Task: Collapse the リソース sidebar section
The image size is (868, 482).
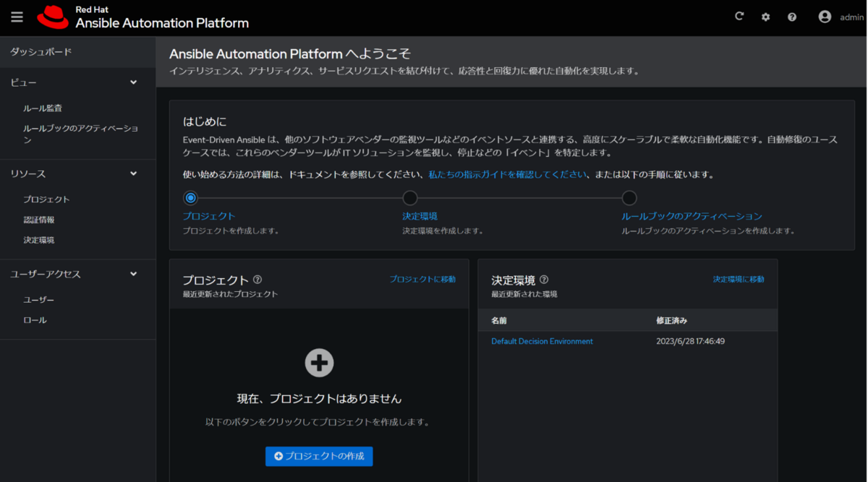Action: click(133, 173)
